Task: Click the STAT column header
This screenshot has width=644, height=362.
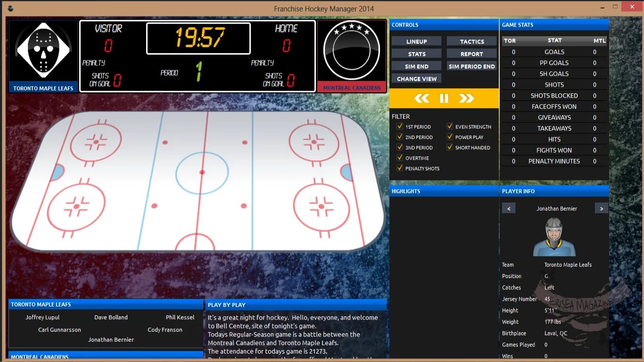Action: point(554,41)
